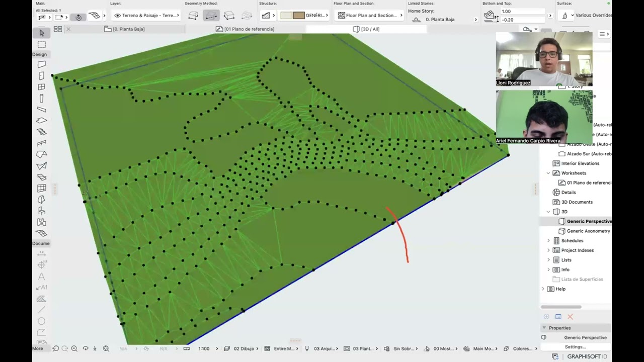The image size is (644, 362).
Task: Click the top elevation field 1.00
Action: [x=523, y=12]
